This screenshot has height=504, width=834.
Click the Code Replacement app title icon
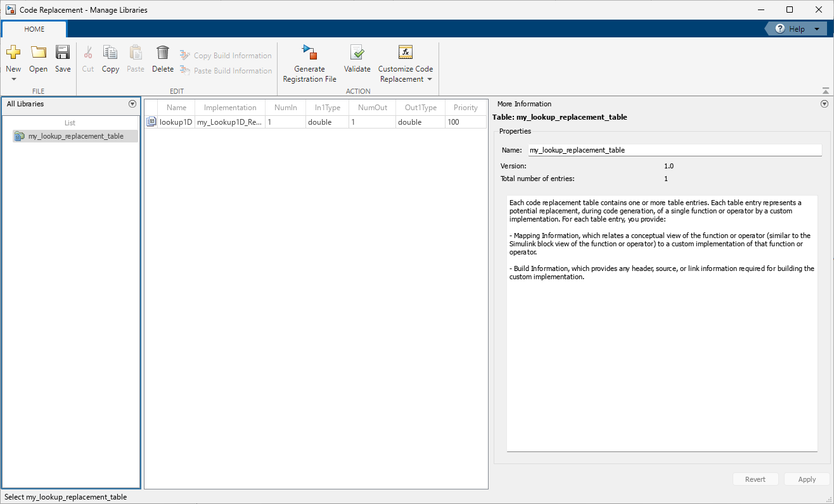click(10, 9)
